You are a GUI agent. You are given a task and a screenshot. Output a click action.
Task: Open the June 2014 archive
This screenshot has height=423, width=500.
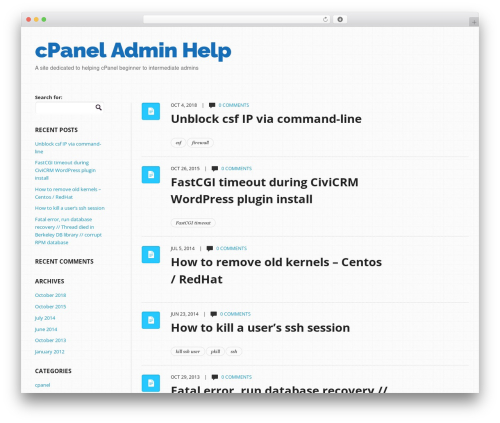[x=46, y=329]
